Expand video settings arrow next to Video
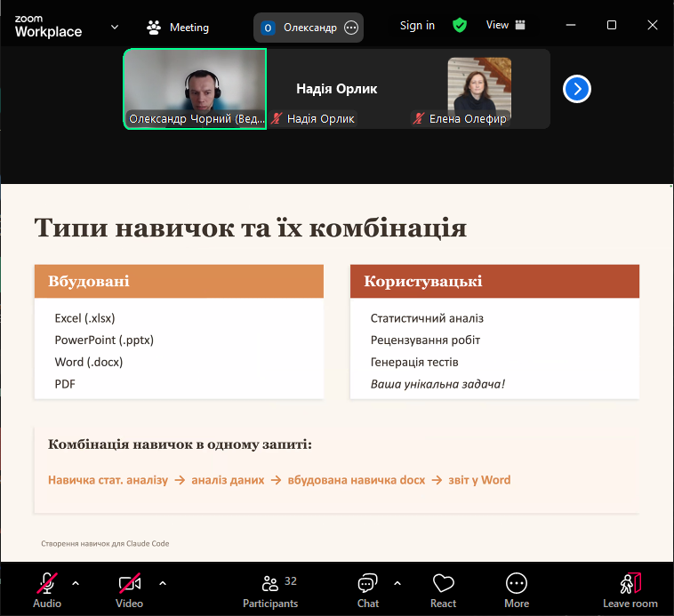Viewport: 674px width, 616px height. coord(162,583)
